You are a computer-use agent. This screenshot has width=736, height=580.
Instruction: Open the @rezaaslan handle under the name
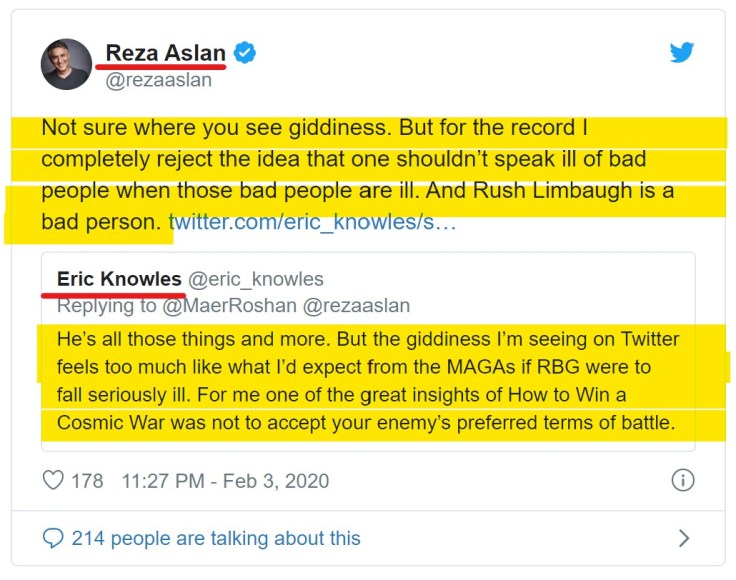[159, 80]
